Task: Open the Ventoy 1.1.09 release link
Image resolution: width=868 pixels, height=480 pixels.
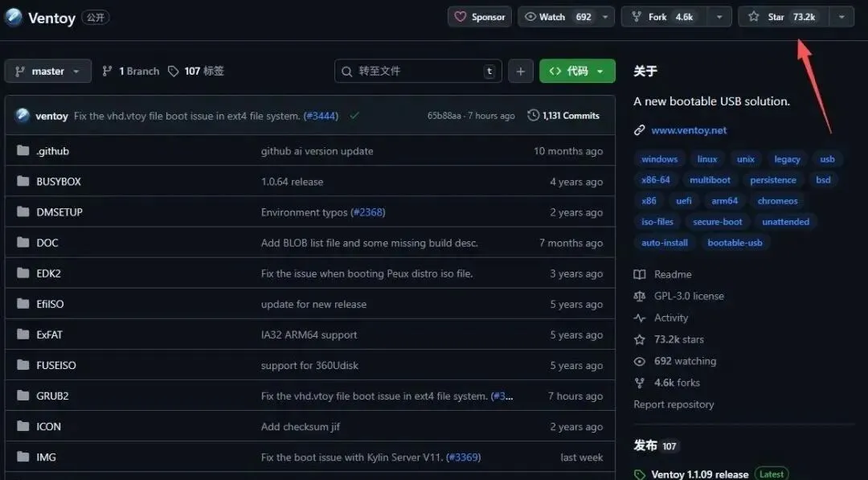Action: [x=700, y=474]
